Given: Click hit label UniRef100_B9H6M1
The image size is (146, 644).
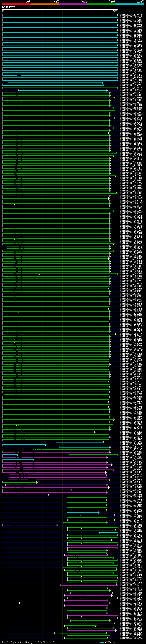Looking at the screenshot, I should tap(131, 35).
